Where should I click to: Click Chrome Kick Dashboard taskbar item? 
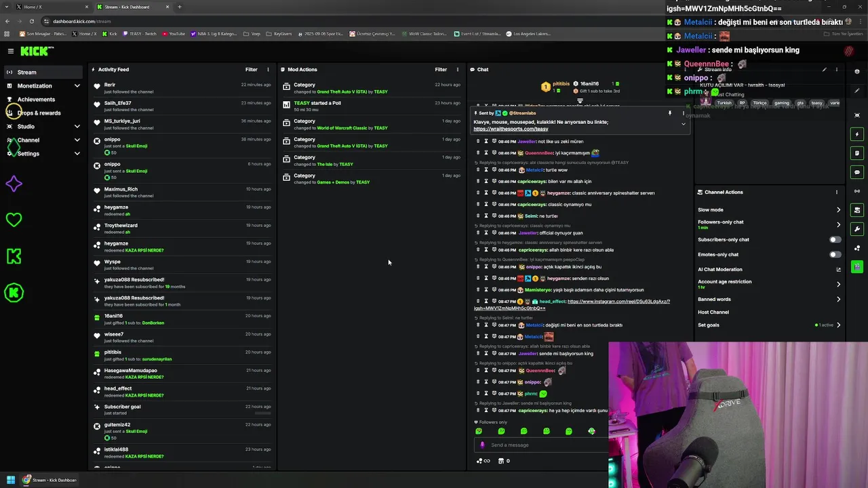[x=51, y=480]
